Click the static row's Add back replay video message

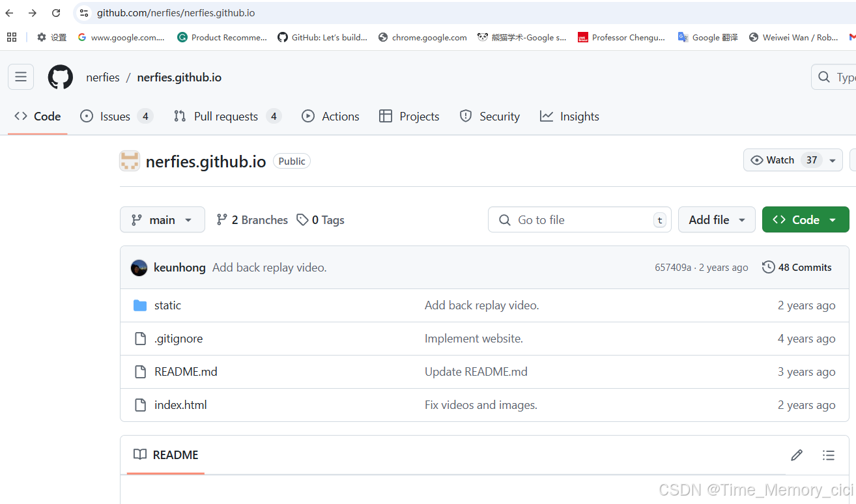click(482, 305)
